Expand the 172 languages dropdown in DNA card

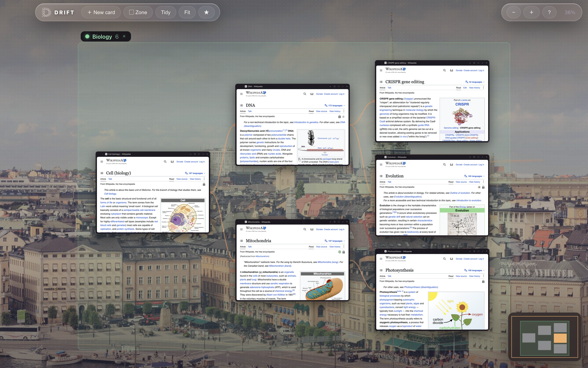click(335, 106)
